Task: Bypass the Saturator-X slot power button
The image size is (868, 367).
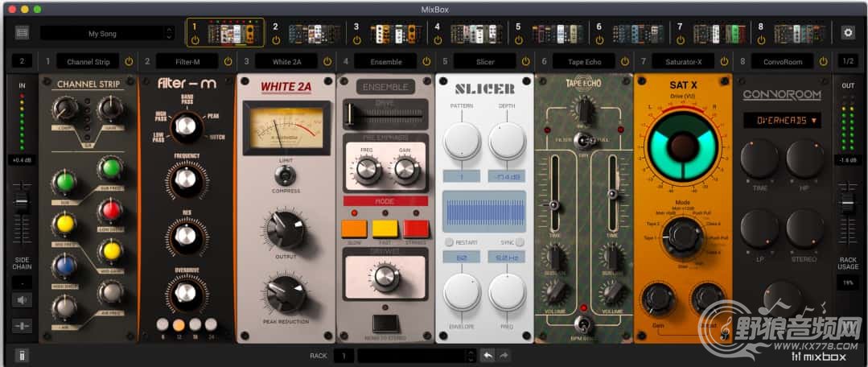Action: (724, 61)
